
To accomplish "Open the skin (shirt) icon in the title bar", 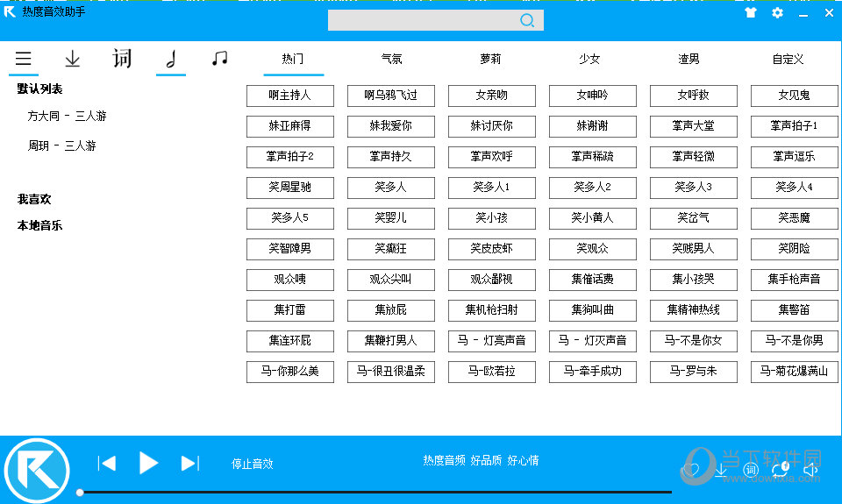I will tap(751, 13).
